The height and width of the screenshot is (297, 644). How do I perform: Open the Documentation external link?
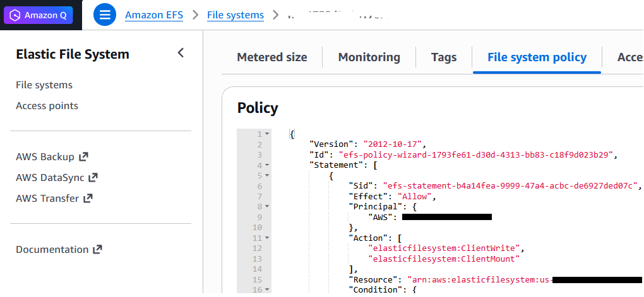point(59,250)
